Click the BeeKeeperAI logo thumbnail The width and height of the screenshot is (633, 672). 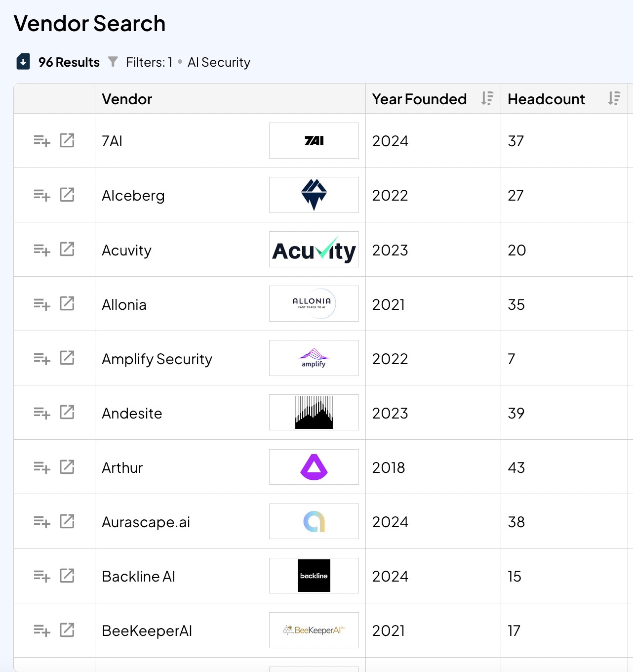[314, 630]
